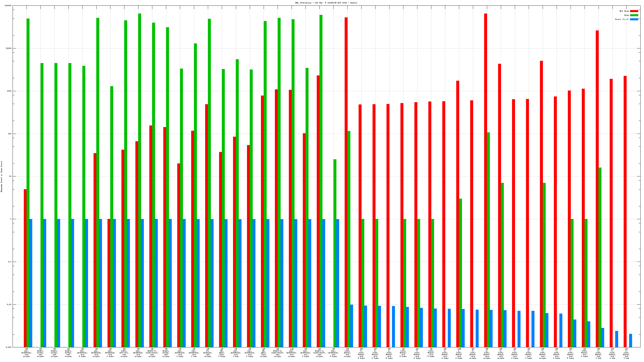Click the '2@ dnsbl-3.uceprotect.net origin' axis label

coord(152,352)
